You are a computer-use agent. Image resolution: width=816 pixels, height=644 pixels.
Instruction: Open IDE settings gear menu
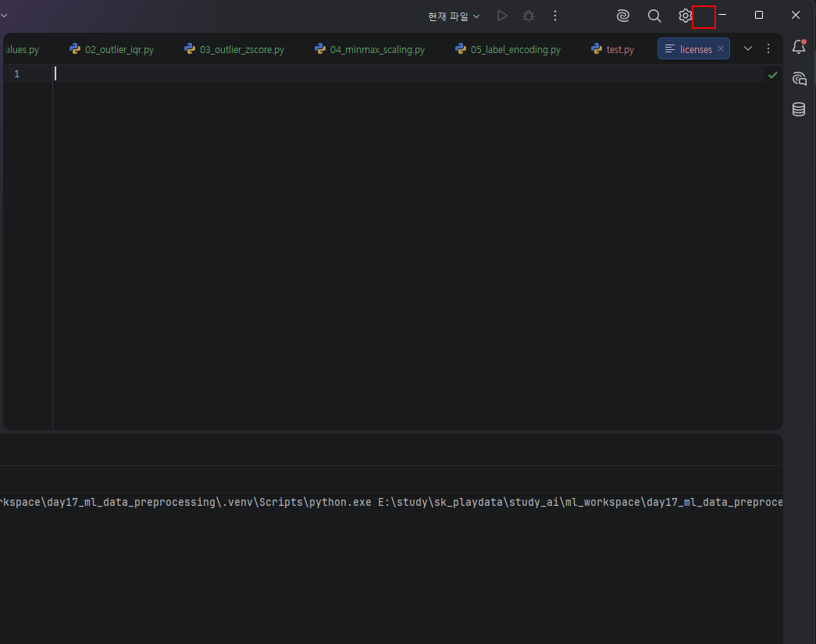(x=685, y=16)
